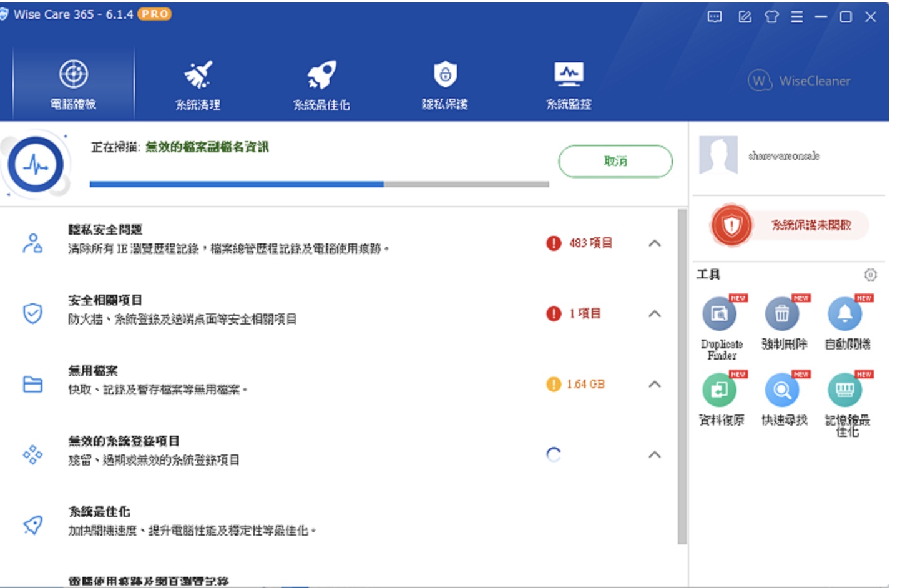Screen dimensions: 905x588
Task: Select the 系統最佳化 list heading
Action: [99, 512]
